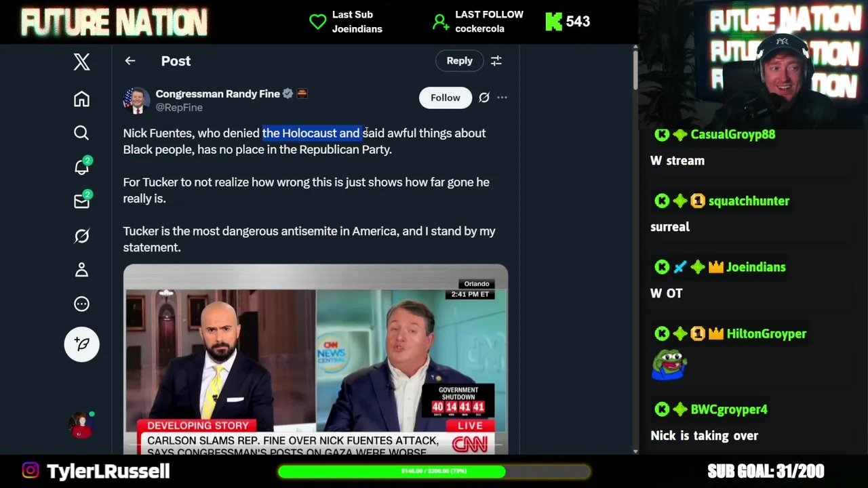This screenshot has height=488, width=868.
Task: Click the Last Follow person icon
Action: coord(440,22)
